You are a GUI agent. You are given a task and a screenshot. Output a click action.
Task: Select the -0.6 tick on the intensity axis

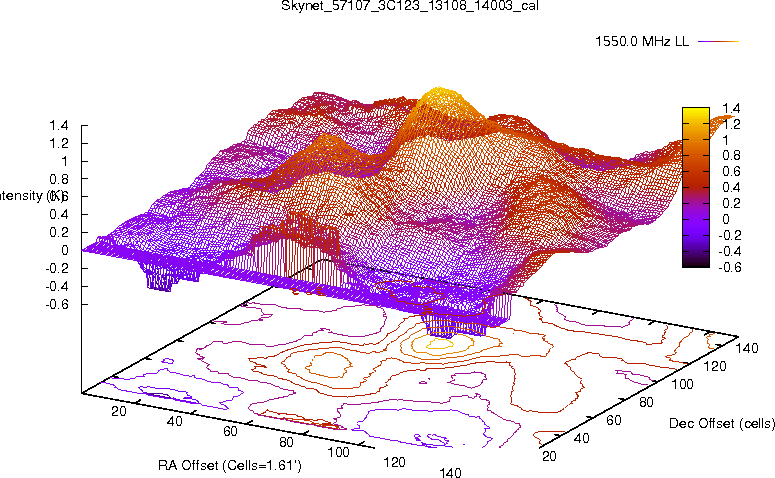tap(57, 304)
